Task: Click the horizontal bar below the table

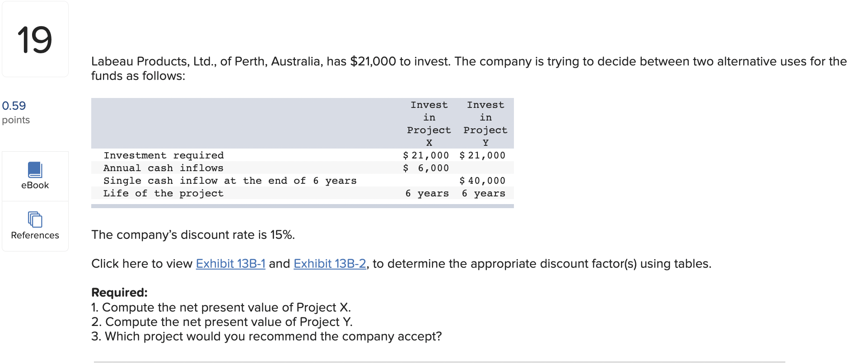Action: point(303,206)
